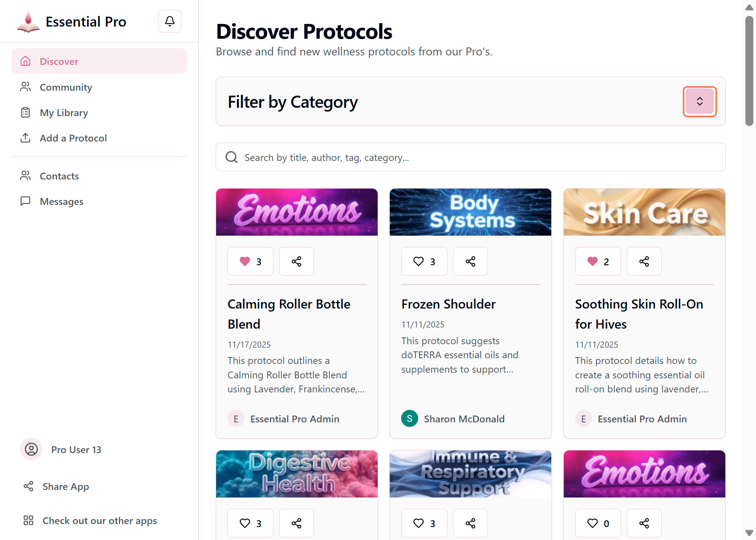Share the Frozen Shoulder protocol
The height and width of the screenshot is (540, 756).
point(470,261)
